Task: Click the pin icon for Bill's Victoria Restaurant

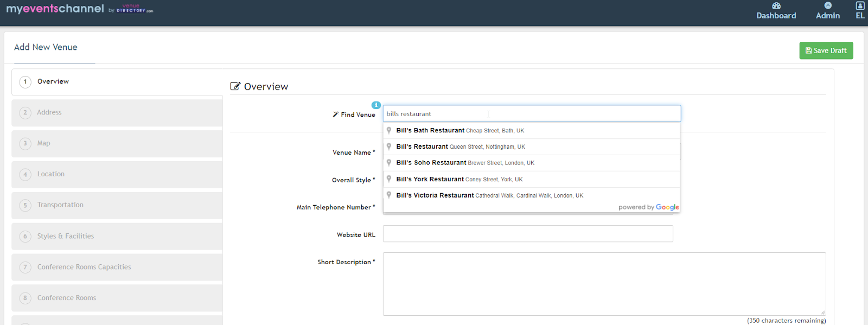Action: tap(389, 195)
